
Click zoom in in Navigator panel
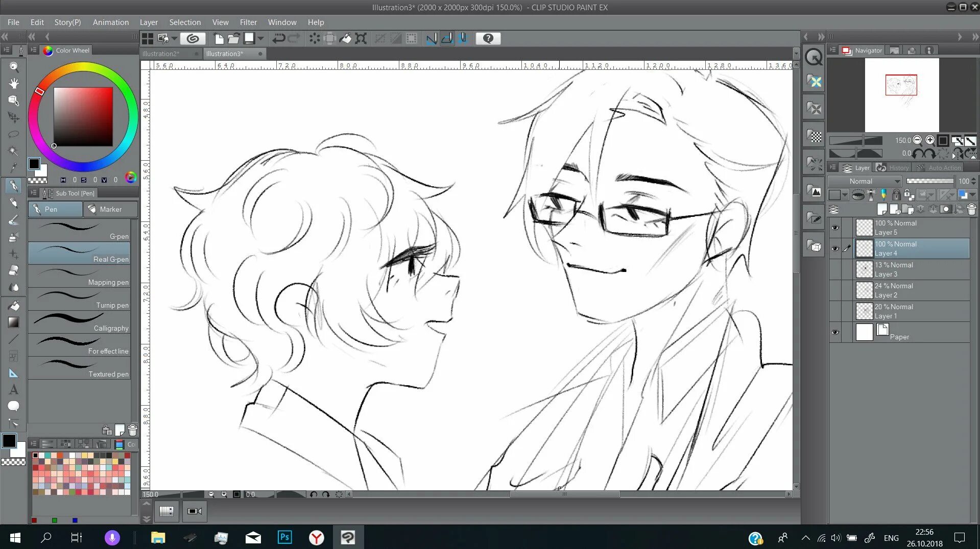coord(930,140)
